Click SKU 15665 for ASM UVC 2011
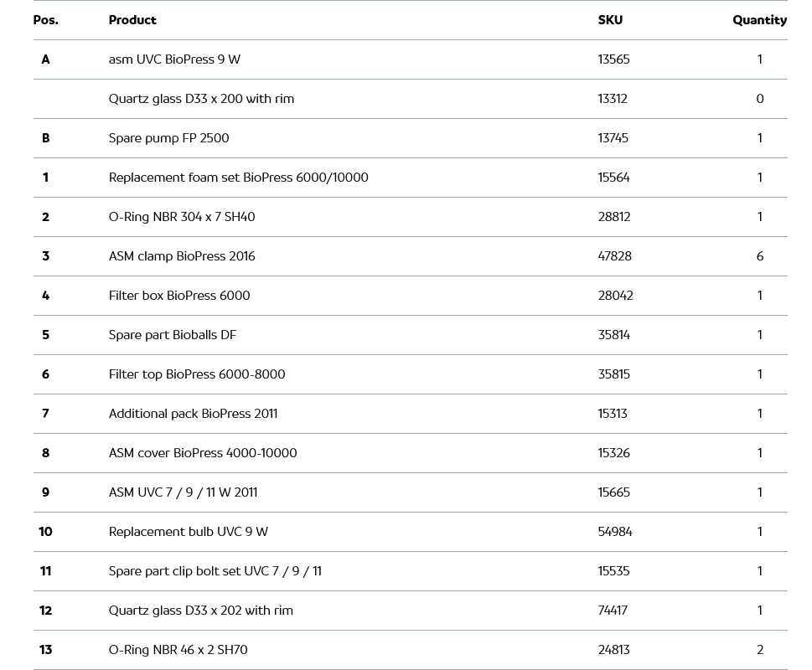 [613, 492]
